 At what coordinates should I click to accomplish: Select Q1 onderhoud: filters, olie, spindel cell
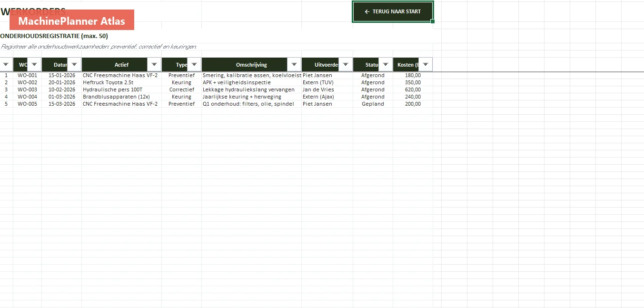click(251, 104)
